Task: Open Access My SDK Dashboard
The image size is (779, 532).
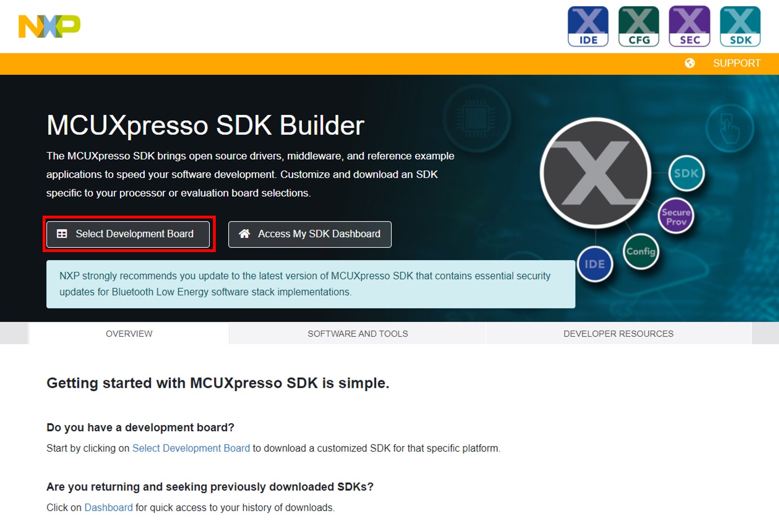Action: [x=310, y=234]
